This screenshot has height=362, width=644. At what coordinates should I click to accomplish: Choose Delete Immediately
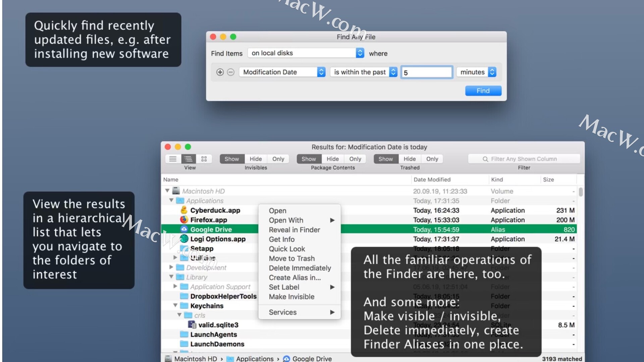[x=300, y=268]
